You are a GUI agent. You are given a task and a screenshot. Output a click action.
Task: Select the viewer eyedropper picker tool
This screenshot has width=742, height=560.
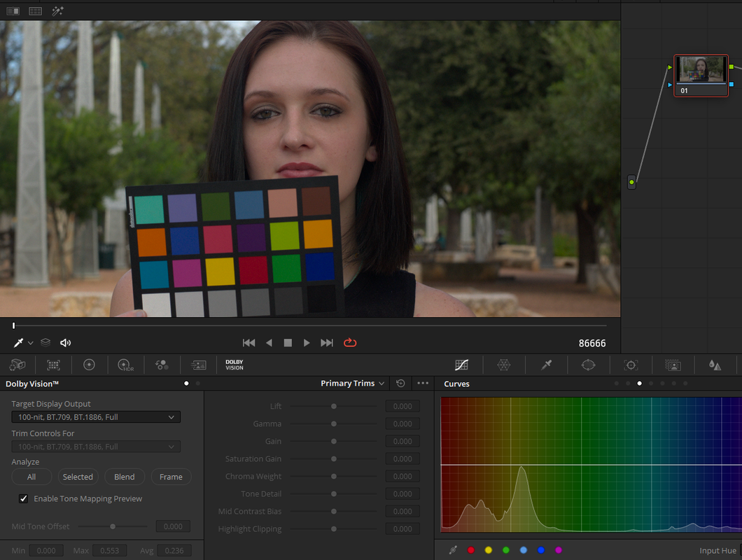point(18,343)
